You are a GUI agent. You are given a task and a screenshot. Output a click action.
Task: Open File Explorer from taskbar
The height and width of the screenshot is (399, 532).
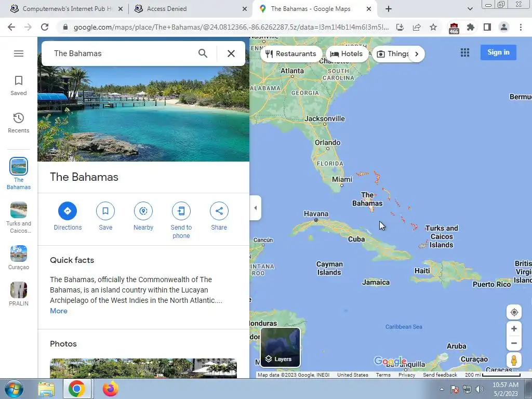pyautogui.click(x=46, y=389)
